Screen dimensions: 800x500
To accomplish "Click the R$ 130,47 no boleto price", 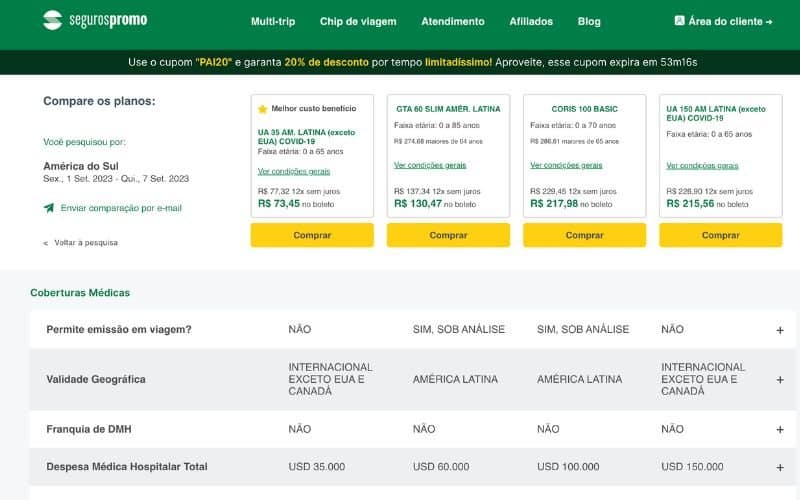I will [435, 204].
